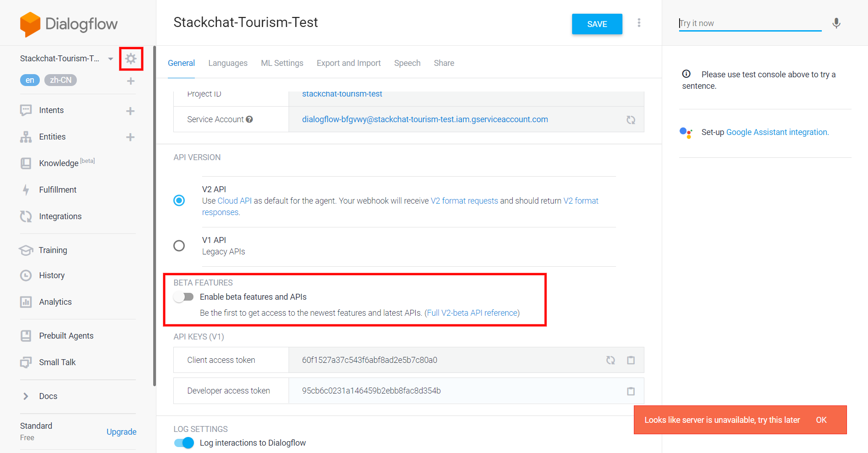Open Small Talk in the sidebar
This screenshot has width=868, height=453.
click(57, 362)
